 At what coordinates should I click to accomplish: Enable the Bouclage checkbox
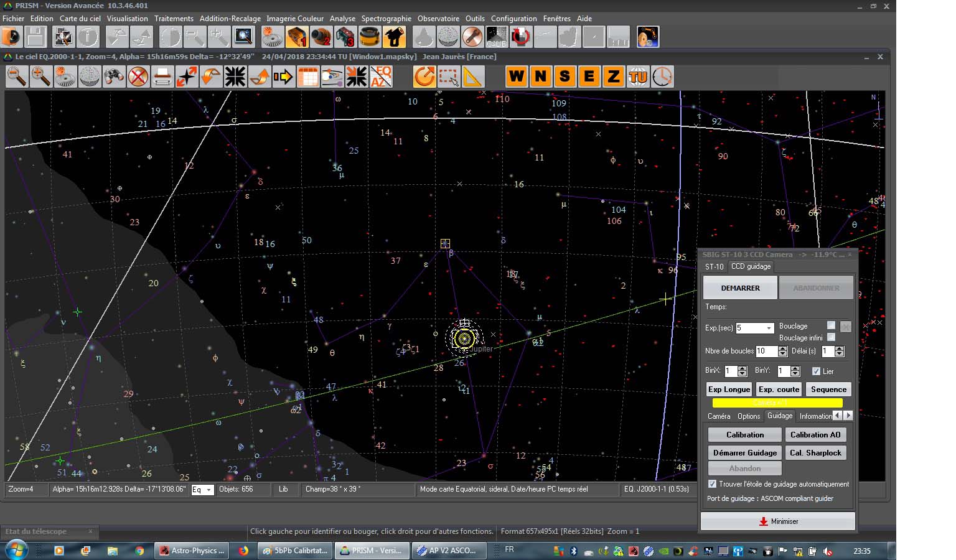(831, 325)
